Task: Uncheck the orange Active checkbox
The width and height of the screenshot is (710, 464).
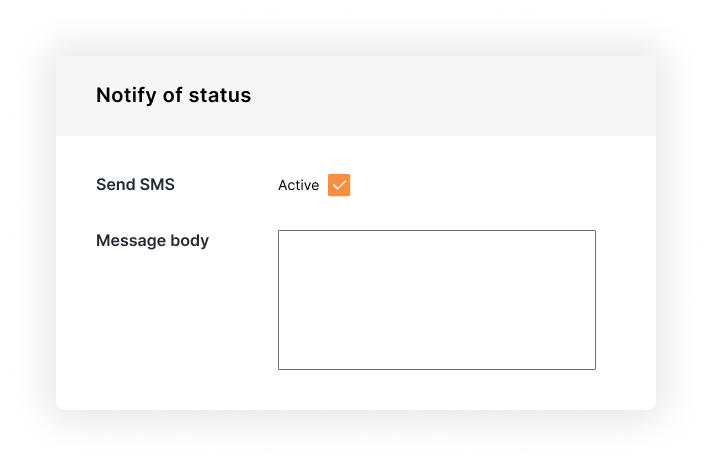Action: (x=339, y=185)
